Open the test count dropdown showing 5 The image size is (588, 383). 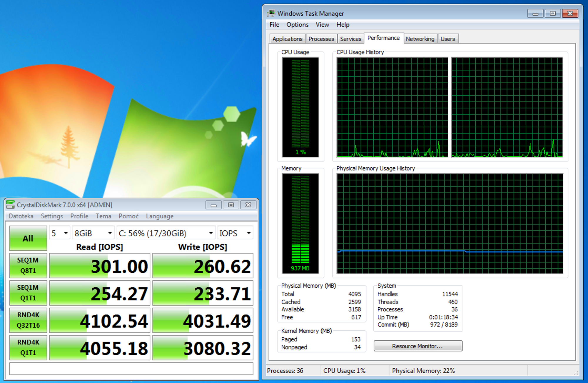pos(60,233)
